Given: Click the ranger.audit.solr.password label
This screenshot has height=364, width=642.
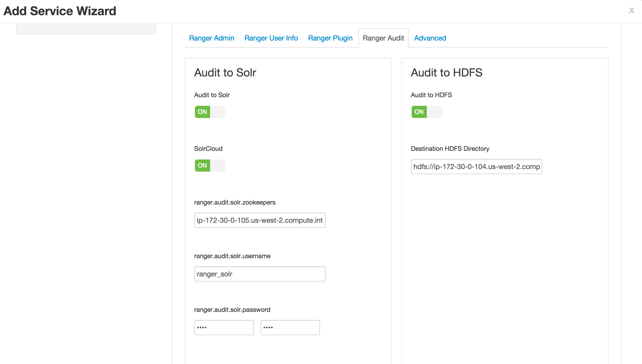Looking at the screenshot, I should [232, 310].
